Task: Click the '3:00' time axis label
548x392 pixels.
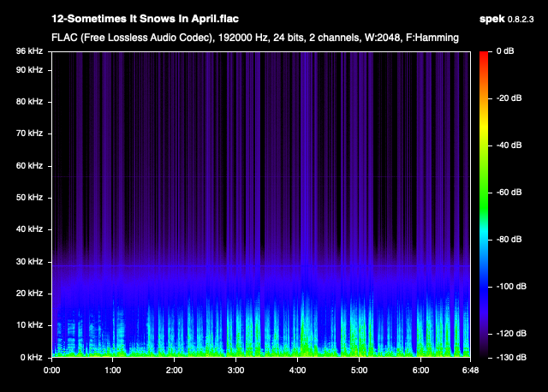Action: point(236,371)
